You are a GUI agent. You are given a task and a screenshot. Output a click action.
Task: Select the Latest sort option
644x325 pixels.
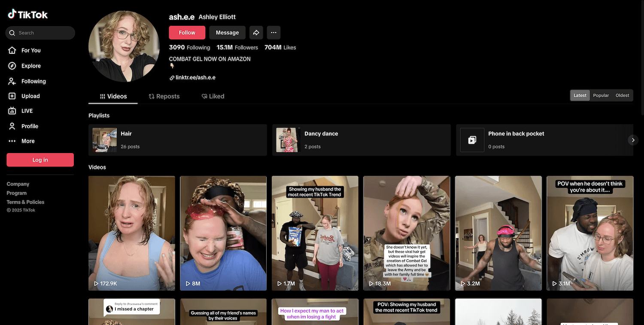pyautogui.click(x=580, y=95)
